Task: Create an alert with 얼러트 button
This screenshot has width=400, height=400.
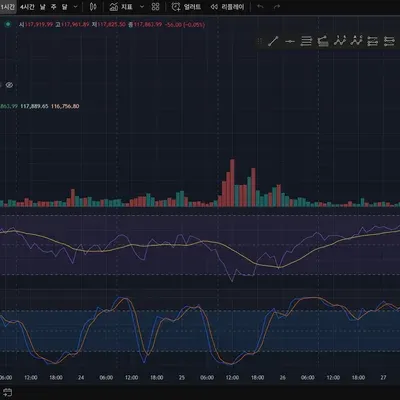Action: (x=186, y=7)
